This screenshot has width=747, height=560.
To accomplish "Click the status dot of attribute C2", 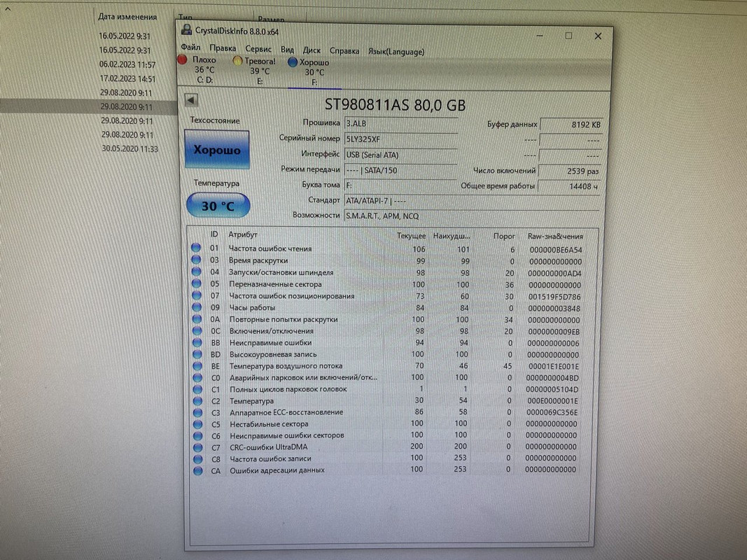I will pyautogui.click(x=197, y=401).
